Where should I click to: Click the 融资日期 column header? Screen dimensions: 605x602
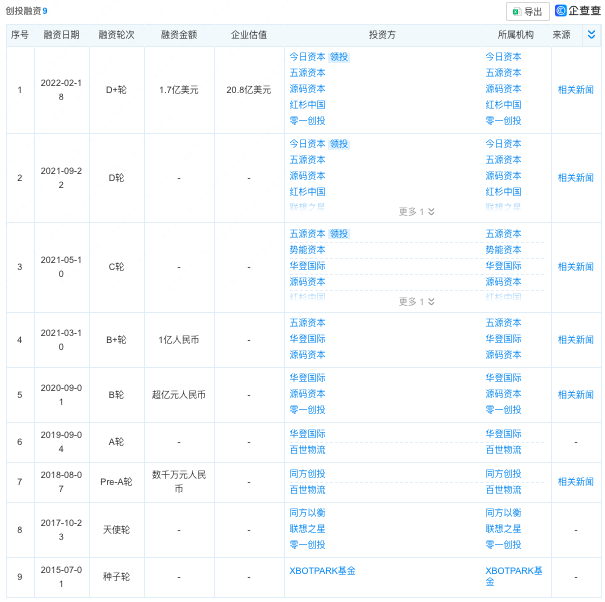pos(61,35)
